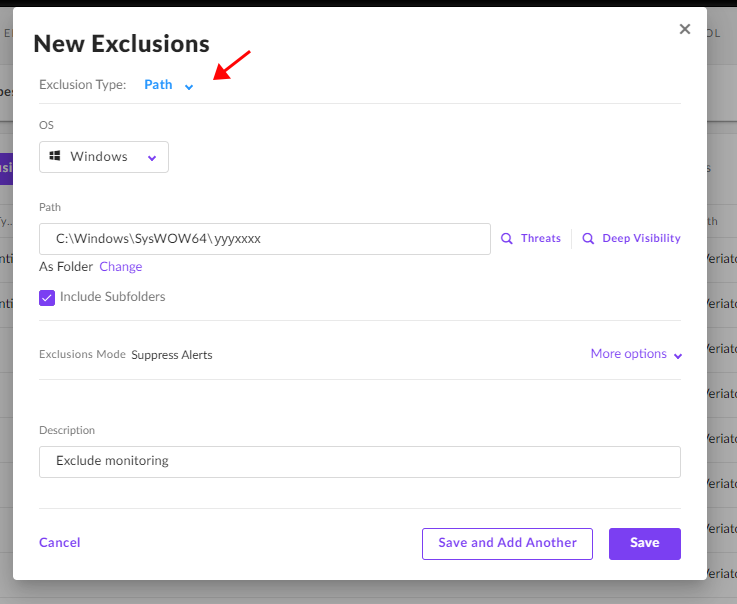Click the Threats search magnifier icon
The image size is (737, 604).
point(506,238)
